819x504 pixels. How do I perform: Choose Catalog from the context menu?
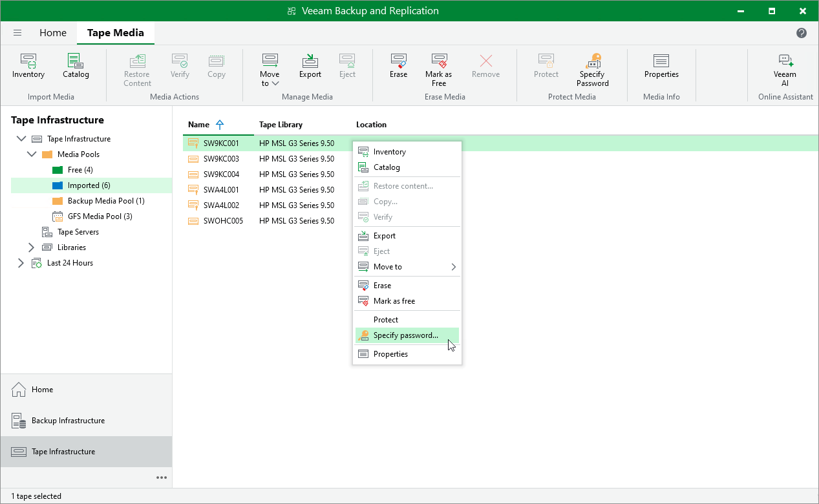[x=407, y=167]
